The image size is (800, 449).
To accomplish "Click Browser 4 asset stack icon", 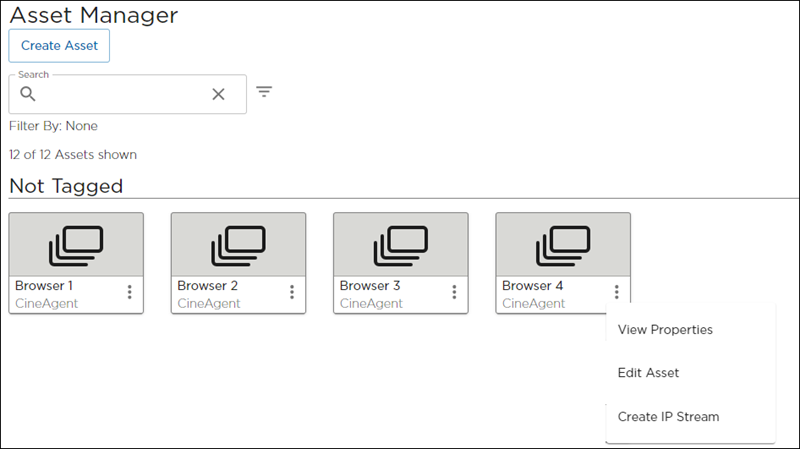I will (563, 245).
